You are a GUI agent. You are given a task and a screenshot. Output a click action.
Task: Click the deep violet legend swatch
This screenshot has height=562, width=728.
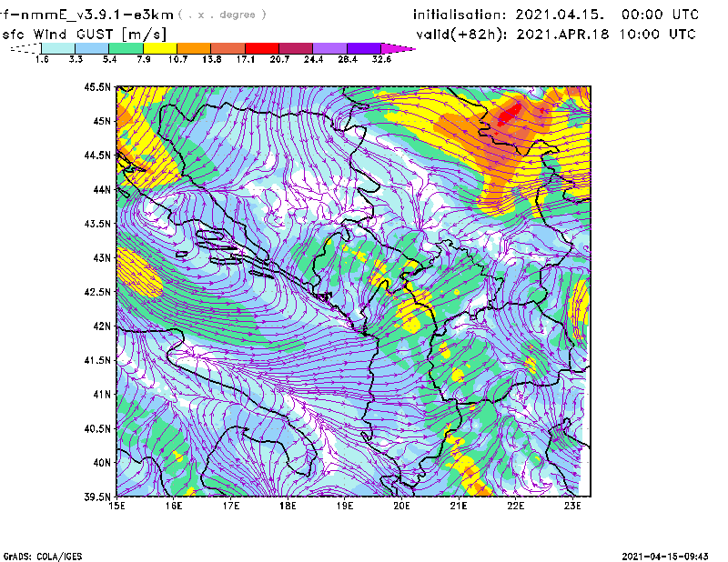(x=364, y=48)
